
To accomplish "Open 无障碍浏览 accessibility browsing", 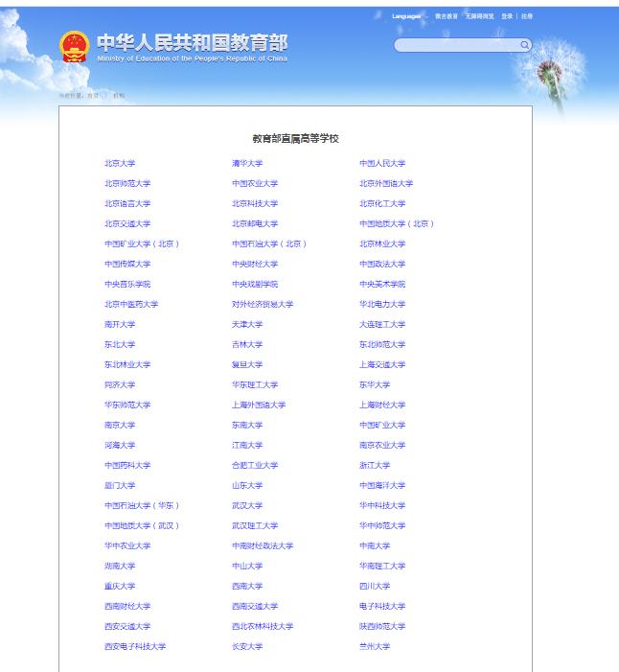I will point(480,16).
